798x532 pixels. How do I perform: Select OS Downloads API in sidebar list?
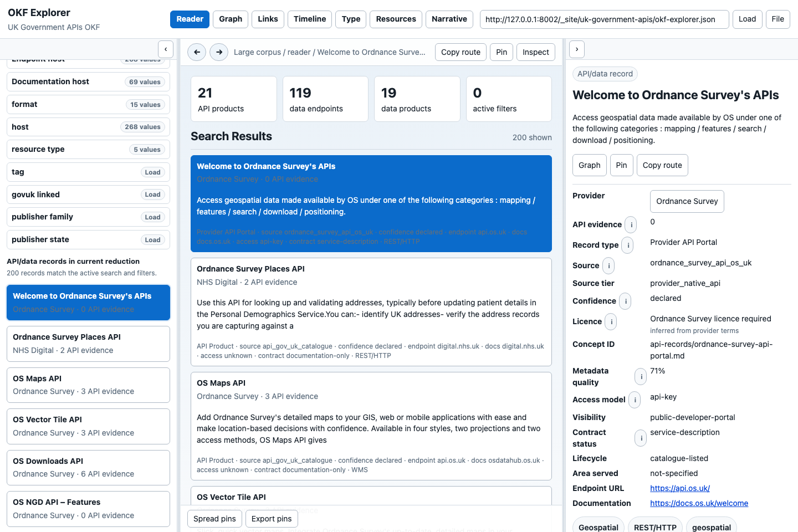pyautogui.click(x=89, y=468)
